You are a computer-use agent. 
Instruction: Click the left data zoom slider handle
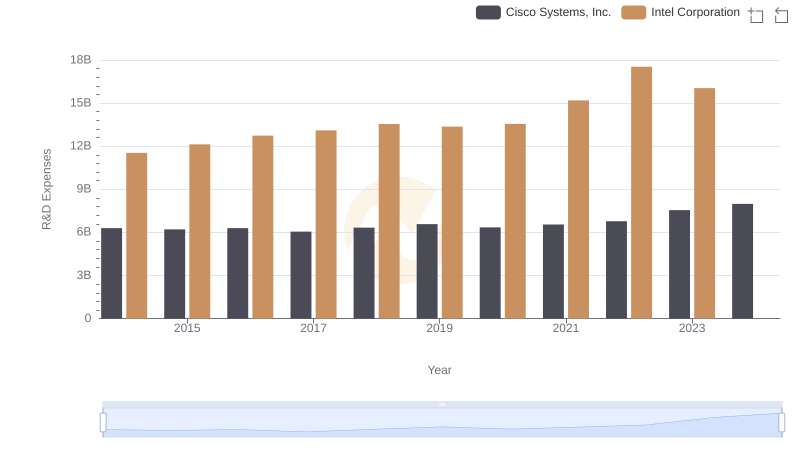tap(103, 423)
